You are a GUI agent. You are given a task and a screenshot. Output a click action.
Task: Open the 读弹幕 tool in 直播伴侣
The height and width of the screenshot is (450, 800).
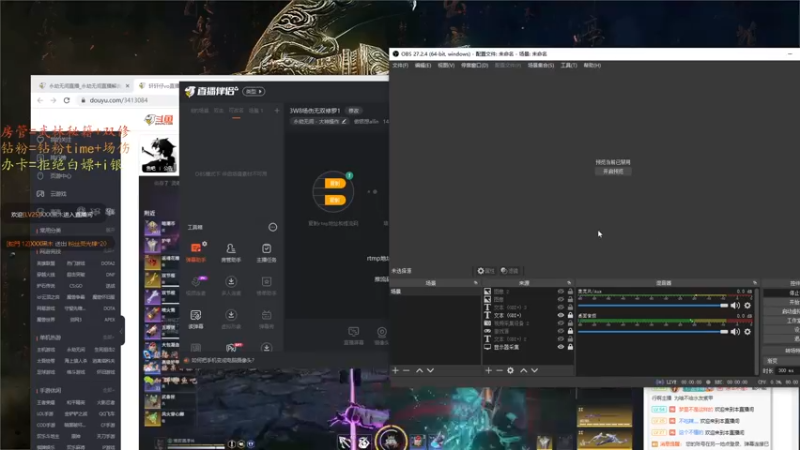pos(196,319)
